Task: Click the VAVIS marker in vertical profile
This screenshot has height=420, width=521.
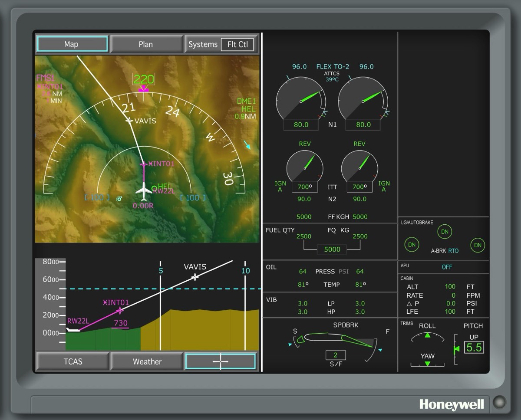Action: (x=195, y=276)
